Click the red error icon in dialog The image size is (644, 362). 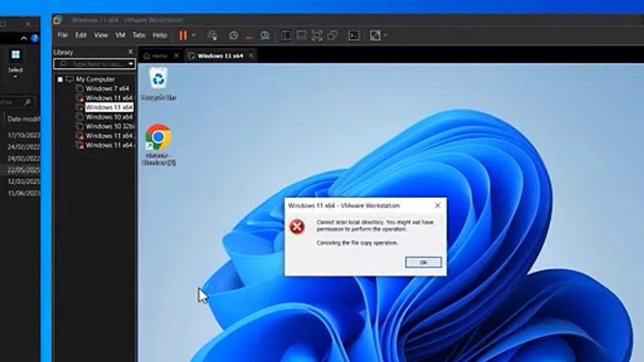point(297,227)
